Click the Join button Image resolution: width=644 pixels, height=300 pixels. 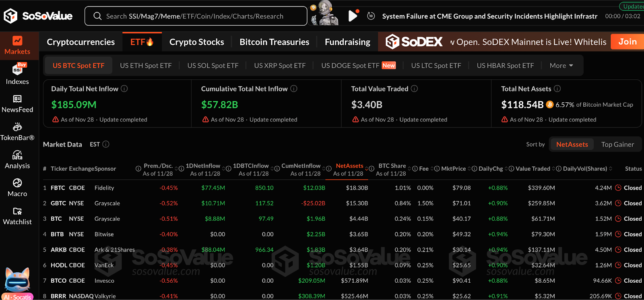[627, 41]
